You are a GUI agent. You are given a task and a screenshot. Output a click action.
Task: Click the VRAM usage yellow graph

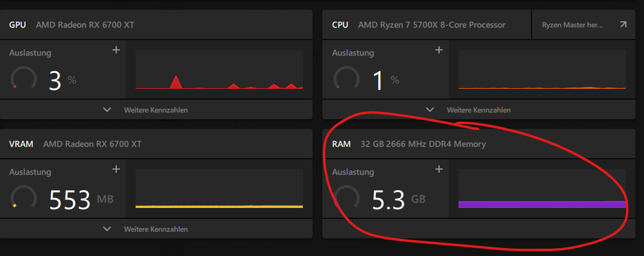pos(220,188)
